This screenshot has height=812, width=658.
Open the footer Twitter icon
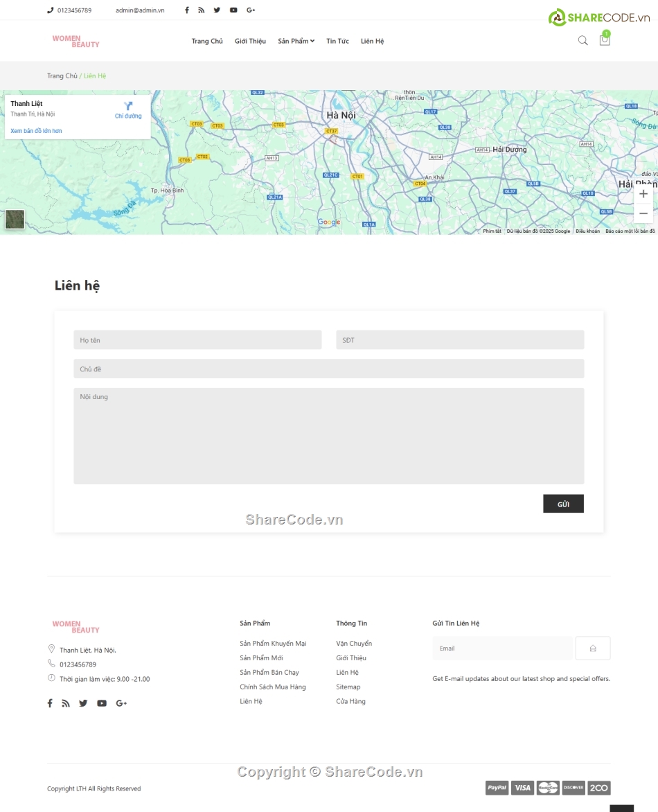[83, 703]
